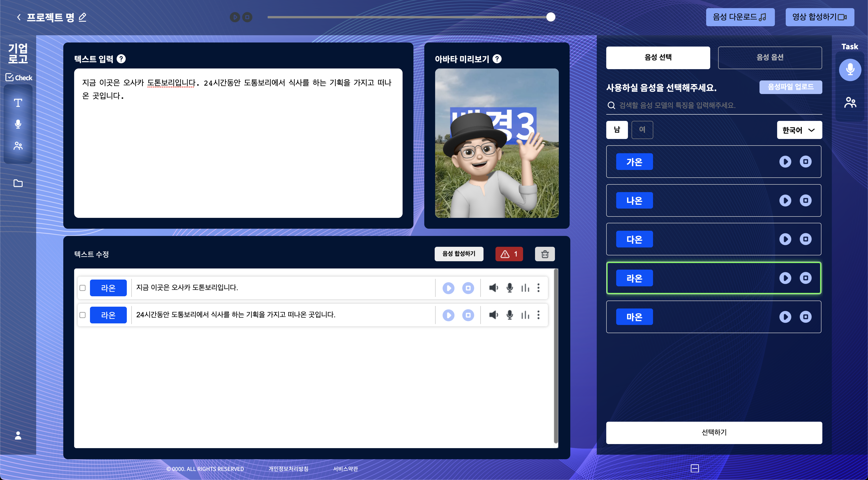Stop the second sentence row audio
868x480 pixels.
click(x=468, y=315)
